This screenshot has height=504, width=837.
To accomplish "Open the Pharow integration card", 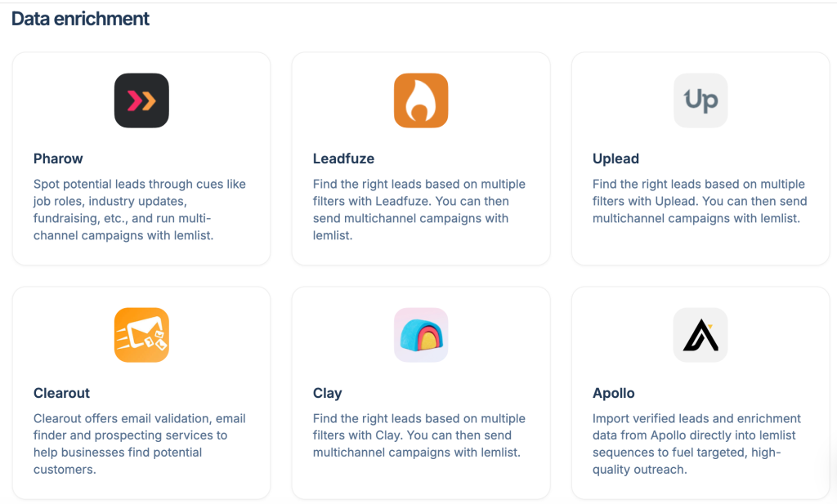I will [x=141, y=158].
